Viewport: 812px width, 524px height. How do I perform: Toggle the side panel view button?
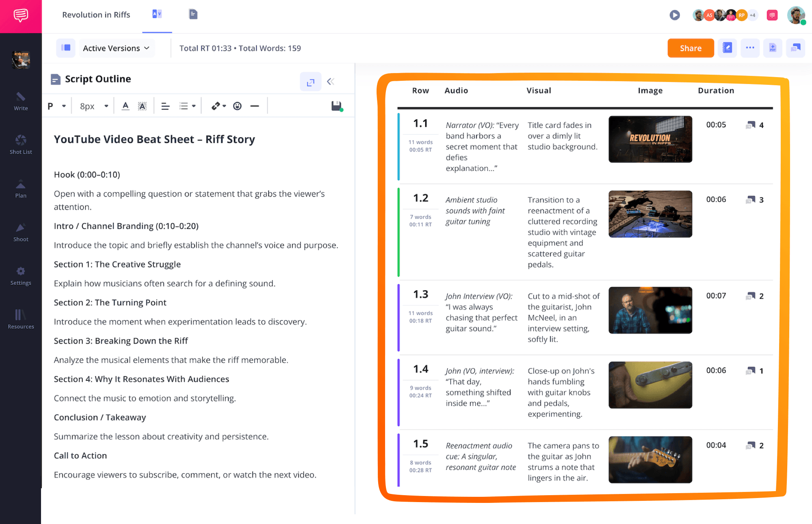pyautogui.click(x=66, y=48)
